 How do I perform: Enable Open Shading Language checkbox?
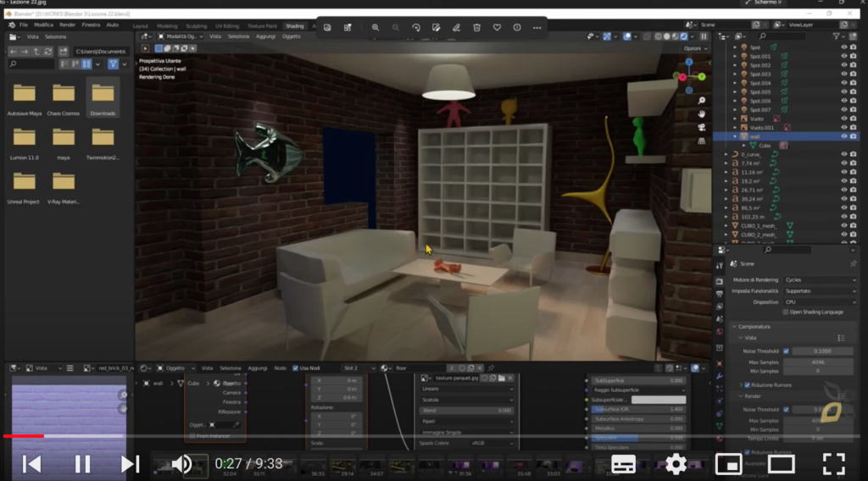click(x=786, y=312)
